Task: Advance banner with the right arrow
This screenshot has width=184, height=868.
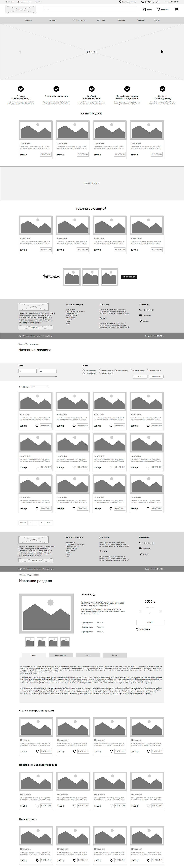Action: click(x=162, y=52)
